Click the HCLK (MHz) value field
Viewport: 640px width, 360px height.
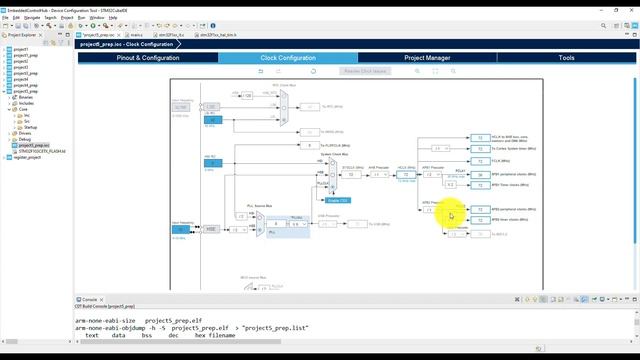(406, 175)
